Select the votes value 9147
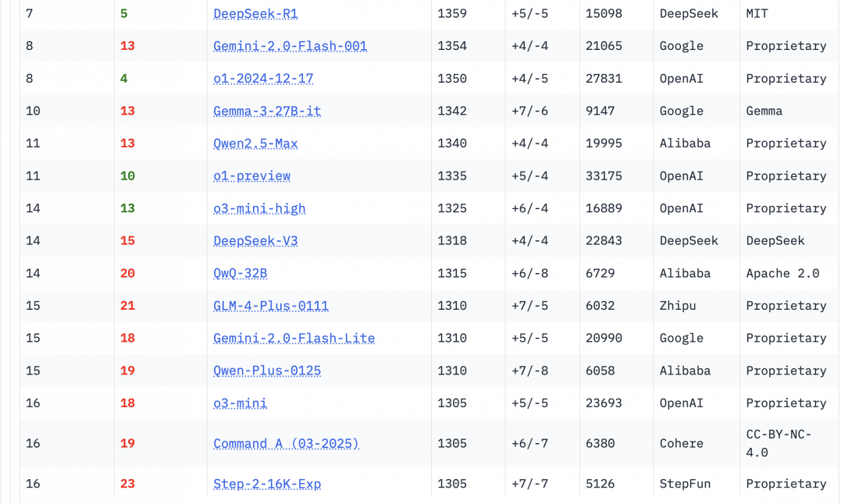This screenshot has width=841, height=504. pos(600,111)
